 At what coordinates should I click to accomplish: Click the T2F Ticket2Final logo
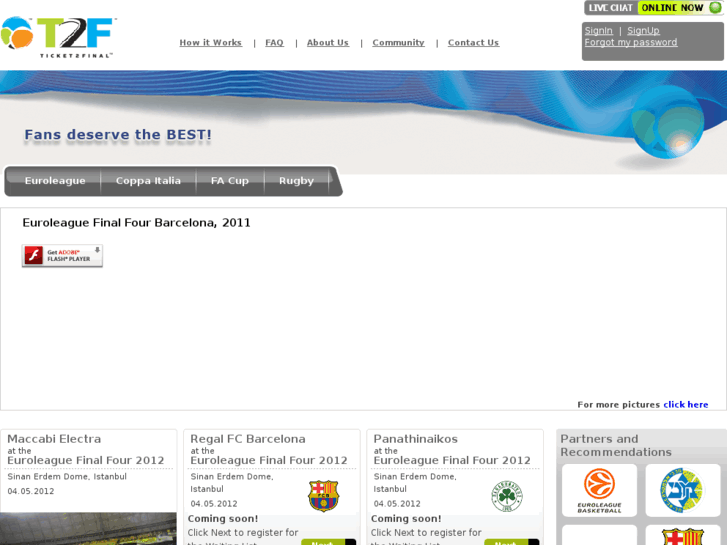tap(58, 37)
